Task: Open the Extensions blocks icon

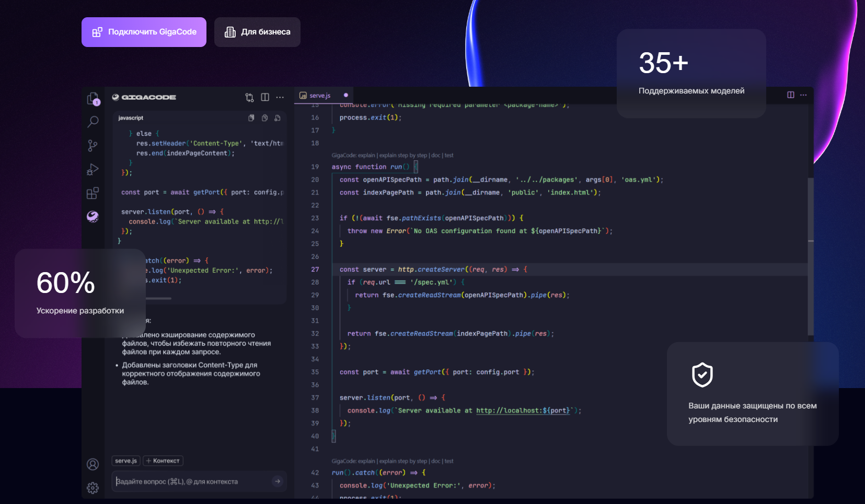Action: tap(93, 193)
